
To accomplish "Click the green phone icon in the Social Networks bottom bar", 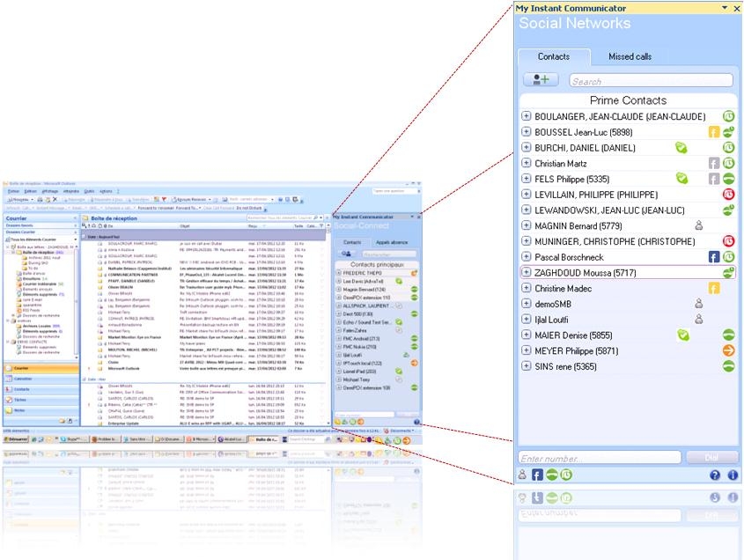I will [552, 475].
